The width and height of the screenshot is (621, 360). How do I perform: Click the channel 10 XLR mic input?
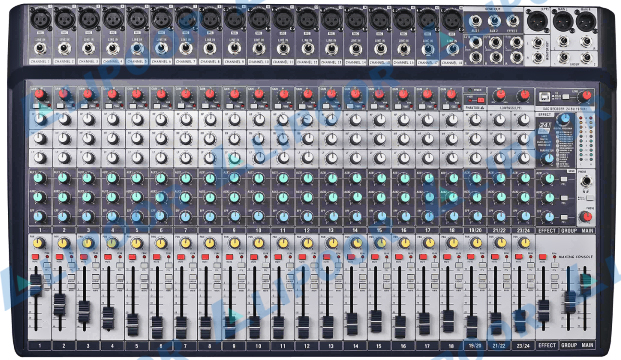pyautogui.click(x=259, y=19)
